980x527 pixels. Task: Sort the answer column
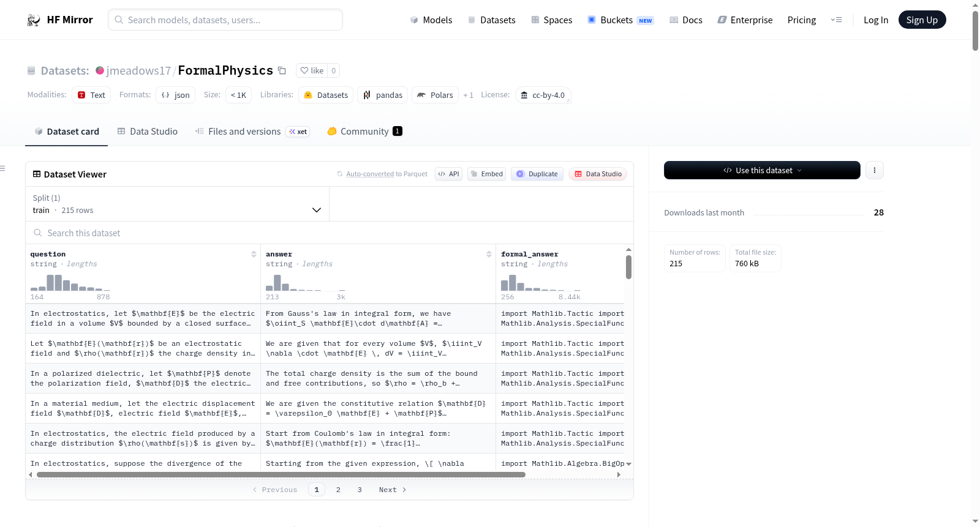click(489, 254)
